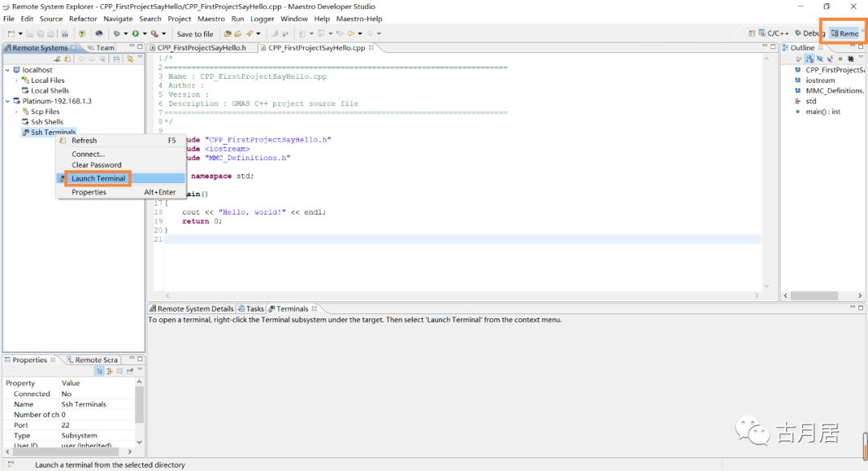Expand the Scp Files node
Viewport: 868px width, 471px height.
click(16, 111)
